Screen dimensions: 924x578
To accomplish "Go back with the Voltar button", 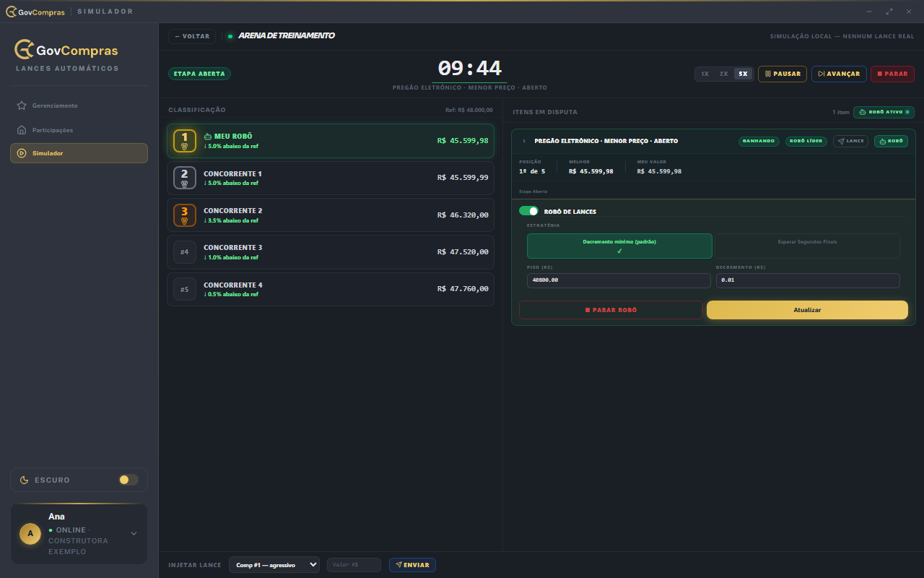I will (192, 36).
